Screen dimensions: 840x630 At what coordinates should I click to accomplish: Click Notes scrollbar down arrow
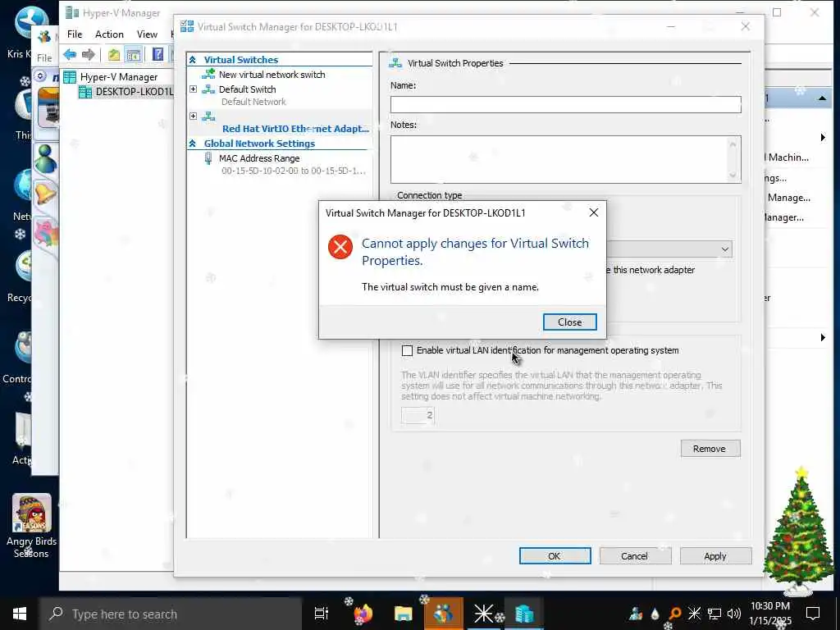tap(733, 176)
